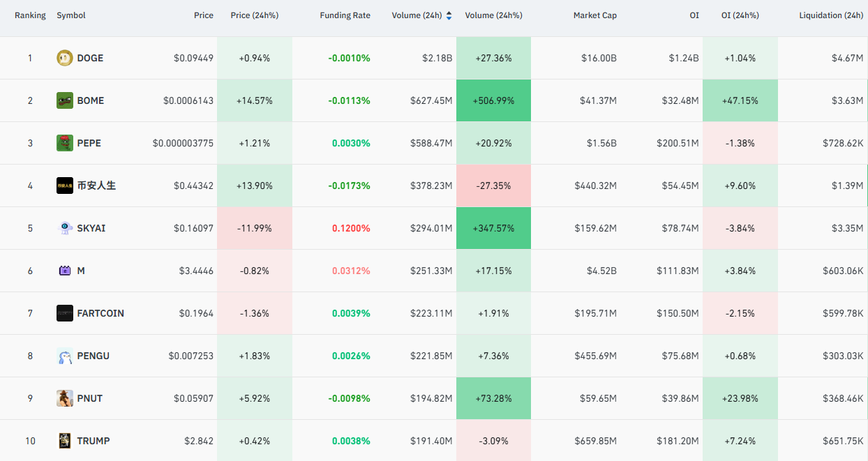Image resolution: width=868 pixels, height=461 pixels.
Task: Select BOME's +506.99% volume change cell
Action: click(493, 100)
